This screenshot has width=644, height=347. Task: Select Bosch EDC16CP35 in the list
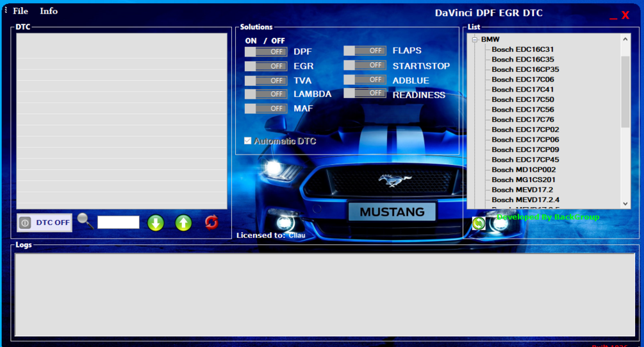tap(525, 69)
